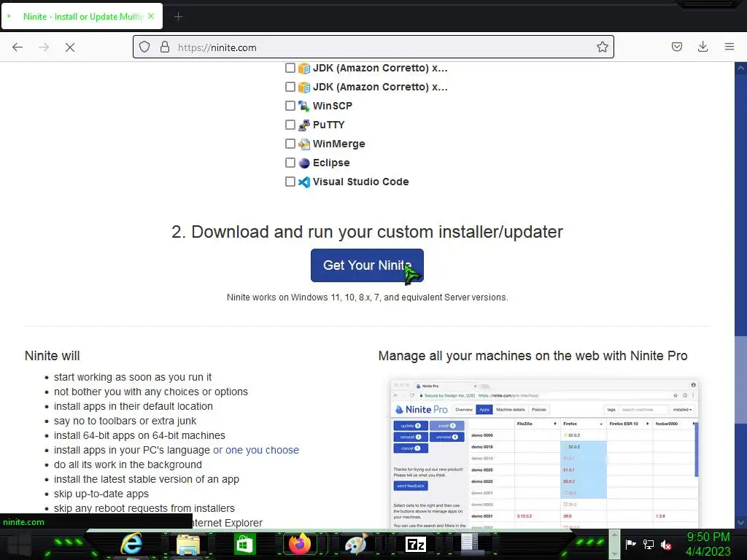Click the page scrollbar down arrow
This screenshot has width=747, height=560.
click(741, 522)
